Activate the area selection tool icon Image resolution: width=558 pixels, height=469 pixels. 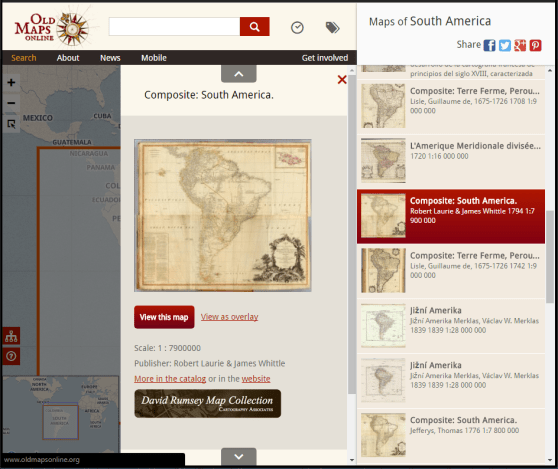click(11, 124)
